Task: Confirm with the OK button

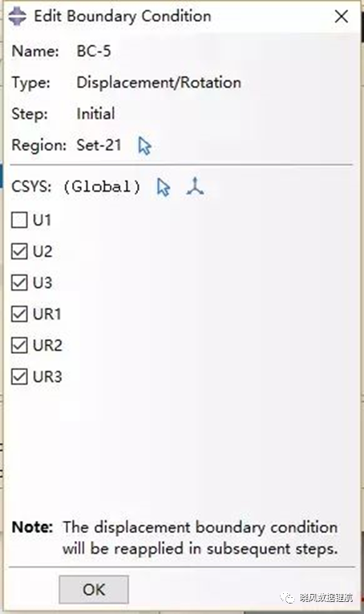Action: click(94, 589)
